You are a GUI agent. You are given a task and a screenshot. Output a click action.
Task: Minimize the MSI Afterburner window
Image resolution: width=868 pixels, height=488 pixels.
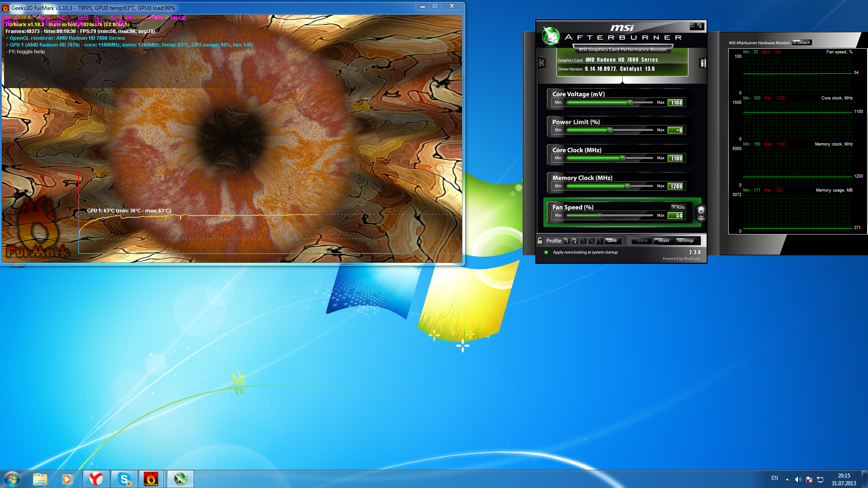pos(693,26)
